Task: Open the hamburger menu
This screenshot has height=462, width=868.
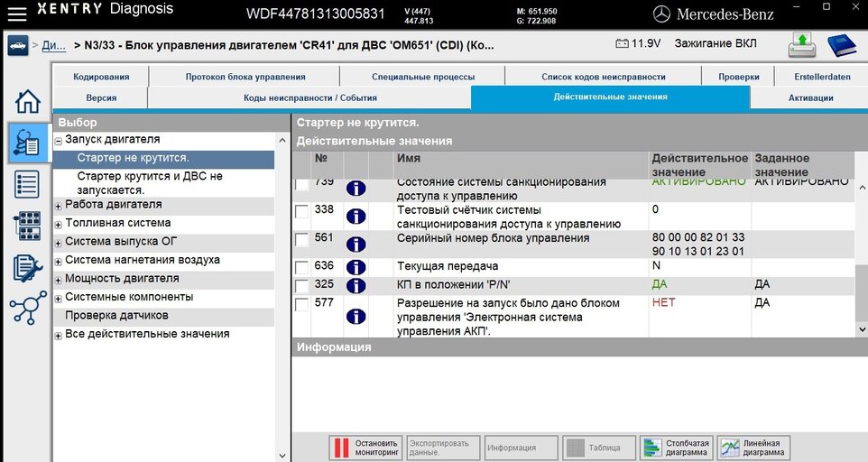Action: coord(16,14)
